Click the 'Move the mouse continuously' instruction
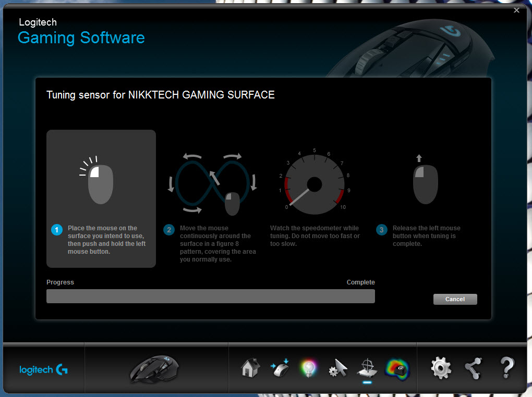The height and width of the screenshot is (397, 532). coord(218,244)
